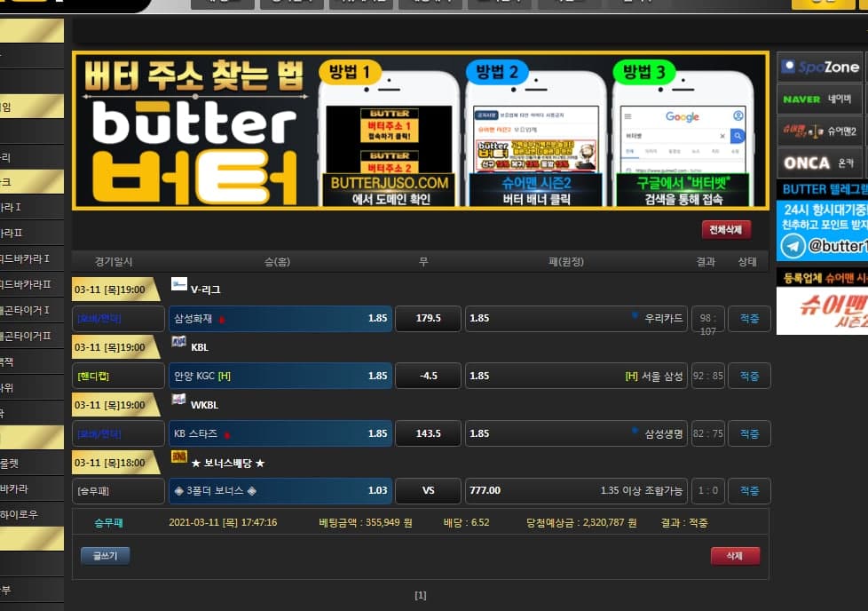868x611 pixels.
Task: Click the KBL league logo icon
Action: [178, 343]
